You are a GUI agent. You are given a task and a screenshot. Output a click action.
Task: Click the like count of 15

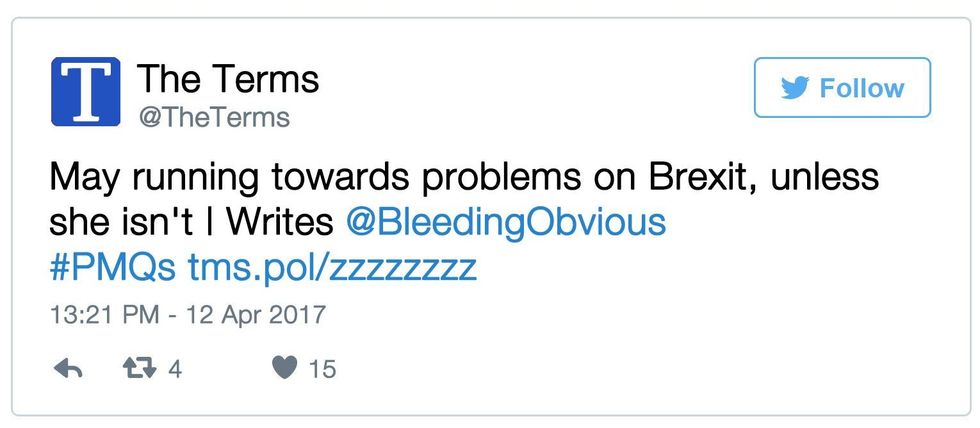coord(321,369)
